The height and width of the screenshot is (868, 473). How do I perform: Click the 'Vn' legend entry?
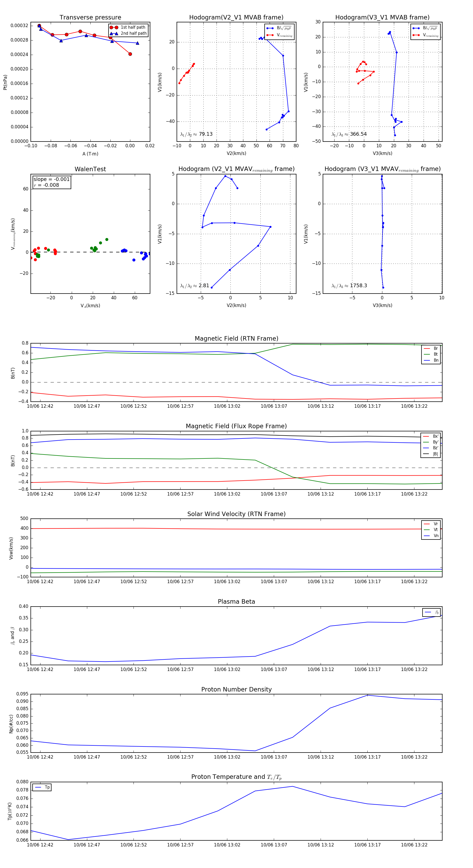pyautogui.click(x=431, y=536)
